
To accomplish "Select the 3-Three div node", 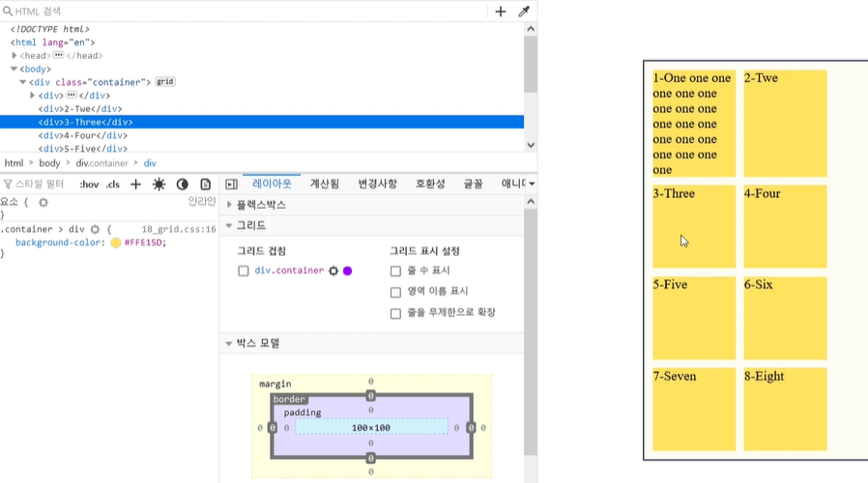I will (x=262, y=122).
